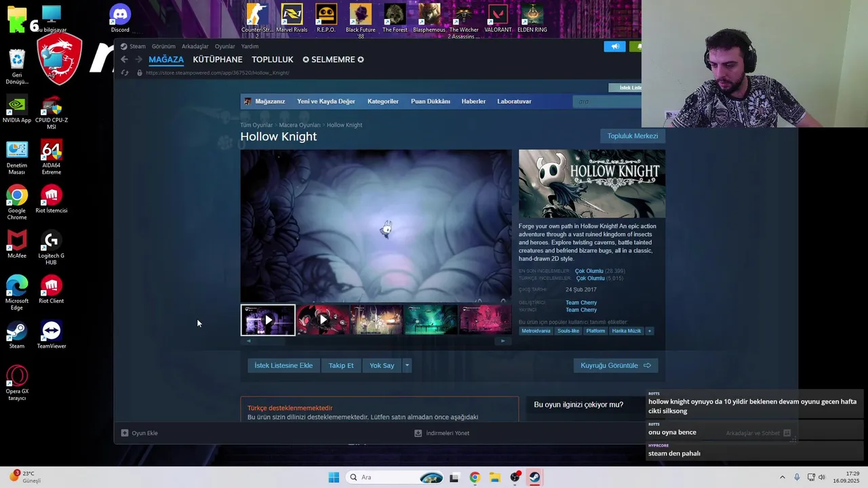This screenshot has width=868, height=488.
Task: Select the first trailer video thumbnail
Action: coord(268,320)
